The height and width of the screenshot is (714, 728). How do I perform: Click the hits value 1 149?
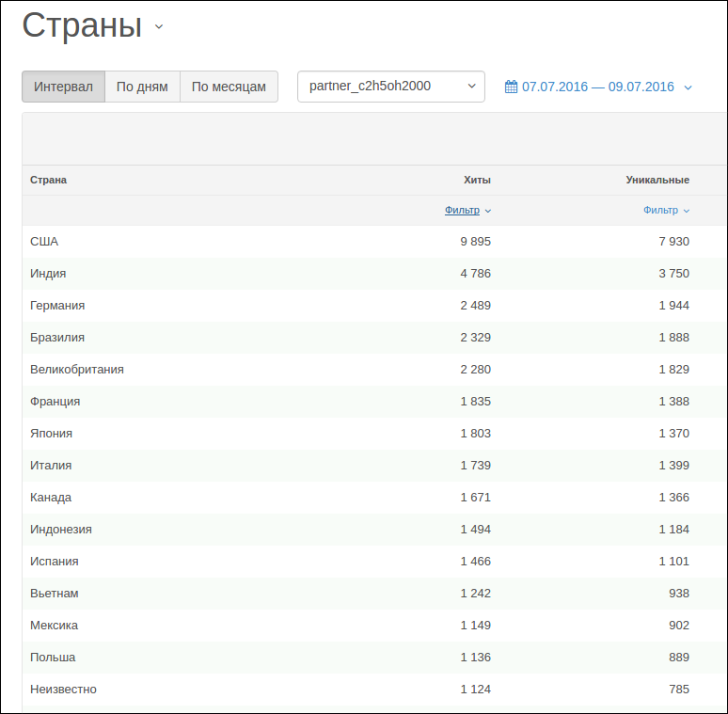pos(475,626)
